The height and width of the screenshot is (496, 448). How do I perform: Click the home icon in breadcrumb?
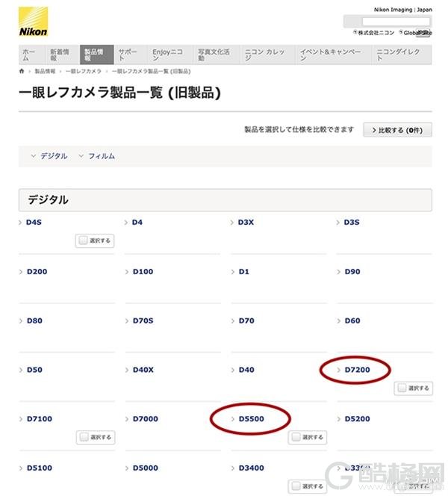(x=22, y=71)
